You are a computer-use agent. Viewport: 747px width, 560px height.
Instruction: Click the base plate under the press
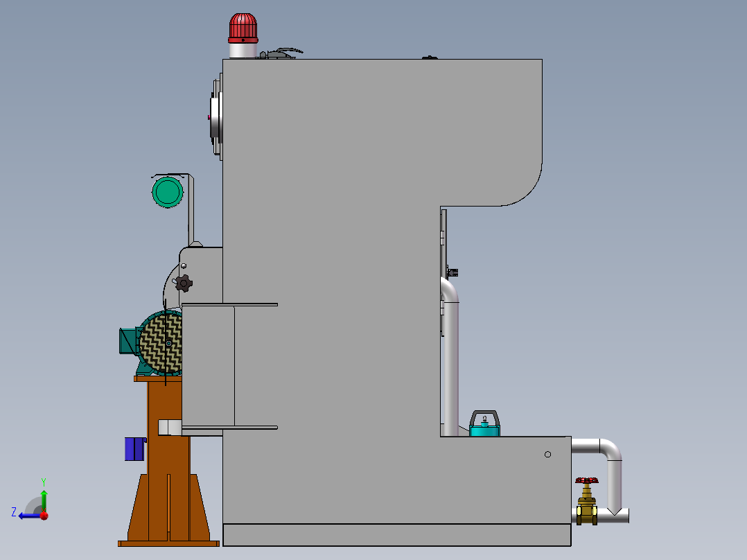[396, 534]
